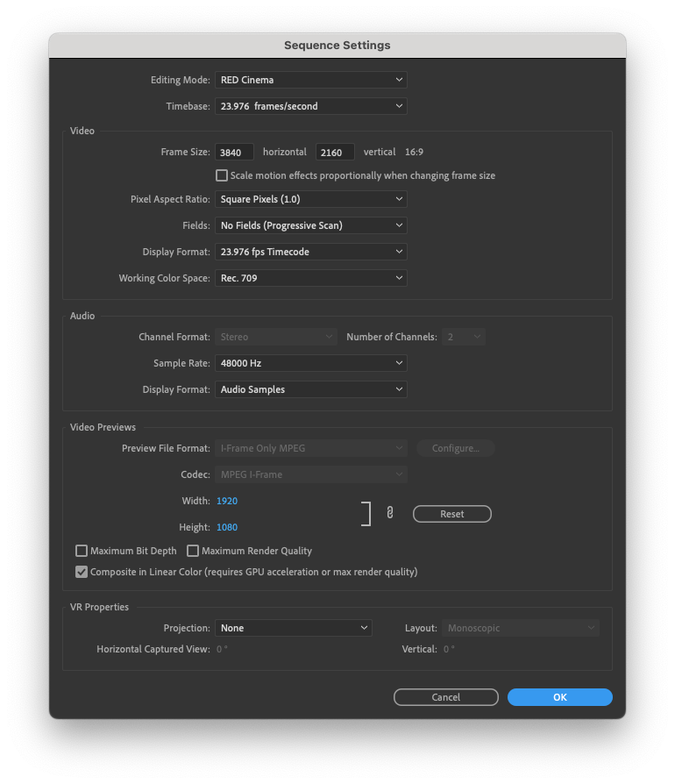This screenshot has width=675, height=784.
Task: Open the Pixel Aspect Ratio dropdown
Action: [311, 199]
